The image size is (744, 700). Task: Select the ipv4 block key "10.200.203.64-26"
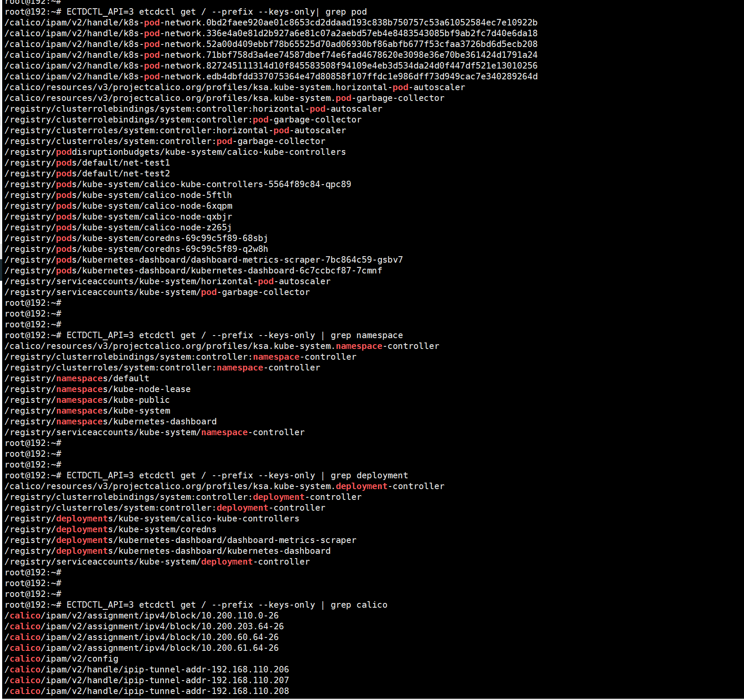[144, 626]
